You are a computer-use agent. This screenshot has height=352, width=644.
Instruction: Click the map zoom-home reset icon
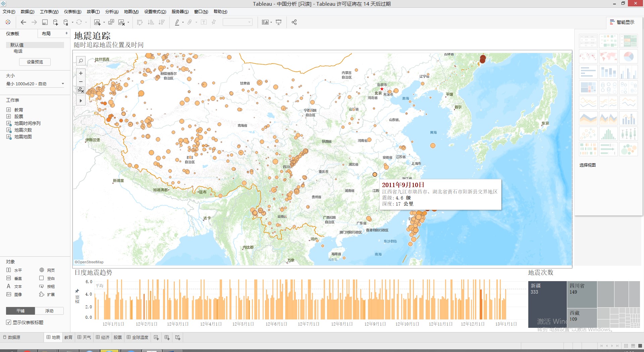point(81,90)
